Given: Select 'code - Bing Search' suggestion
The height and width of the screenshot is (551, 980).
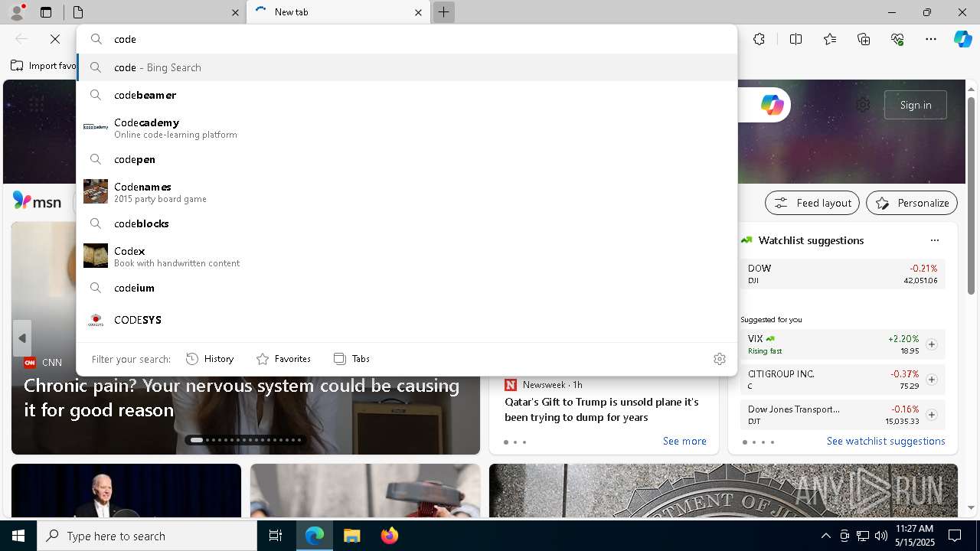Looking at the screenshot, I should tap(407, 67).
